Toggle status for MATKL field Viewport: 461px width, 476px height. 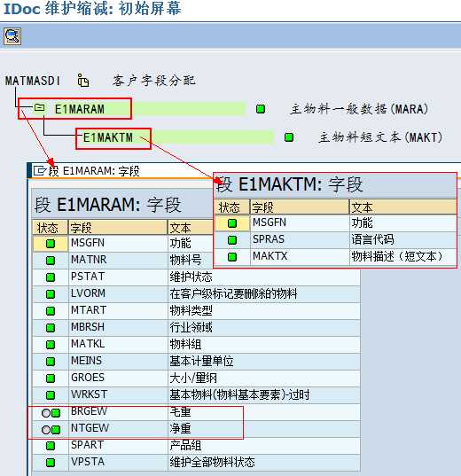[51, 345]
